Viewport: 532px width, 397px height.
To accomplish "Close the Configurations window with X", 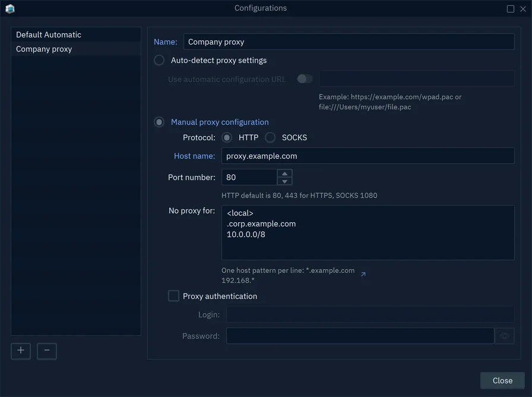I will pyautogui.click(x=523, y=9).
